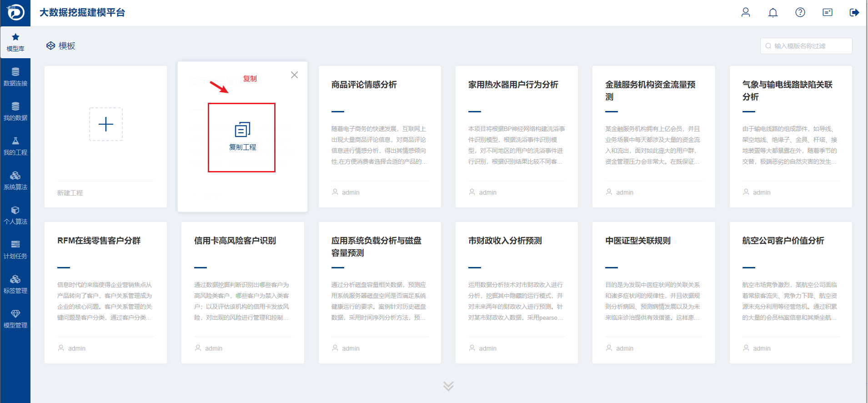Open 标签管理 sidebar item

point(15,284)
